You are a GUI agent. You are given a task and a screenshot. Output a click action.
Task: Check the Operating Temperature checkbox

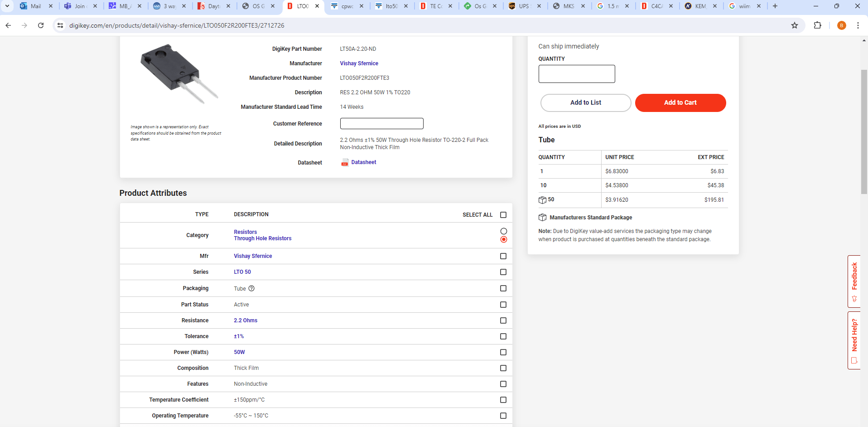tap(503, 416)
